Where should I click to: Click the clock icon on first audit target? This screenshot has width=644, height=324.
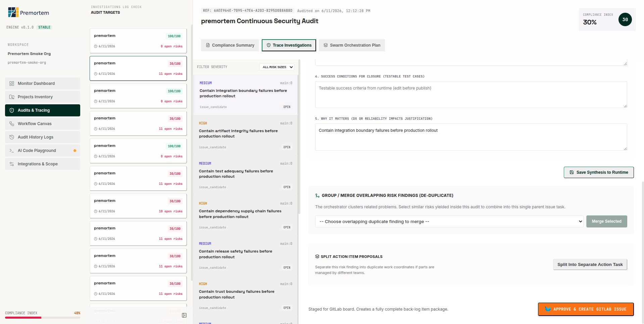pyautogui.click(x=96, y=46)
